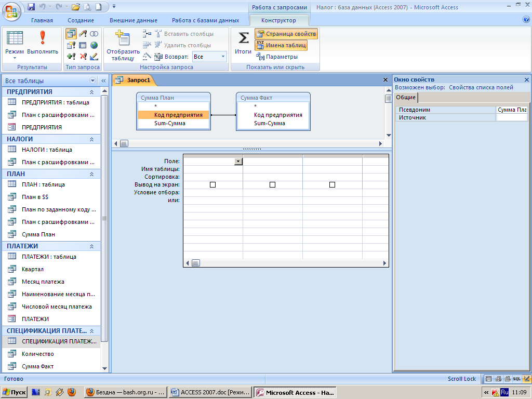Select Общие tab in property sheet
The image size is (532, 399).
tap(406, 97)
